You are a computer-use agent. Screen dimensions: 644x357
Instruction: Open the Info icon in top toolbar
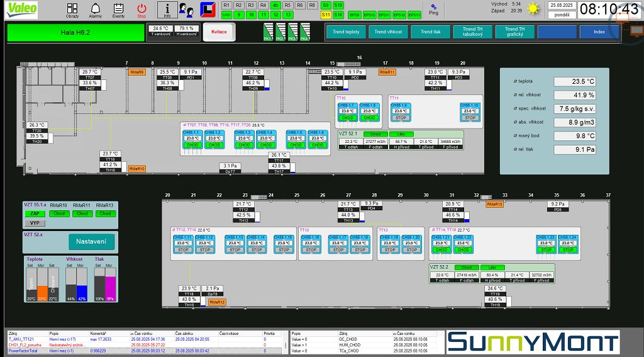167,9
